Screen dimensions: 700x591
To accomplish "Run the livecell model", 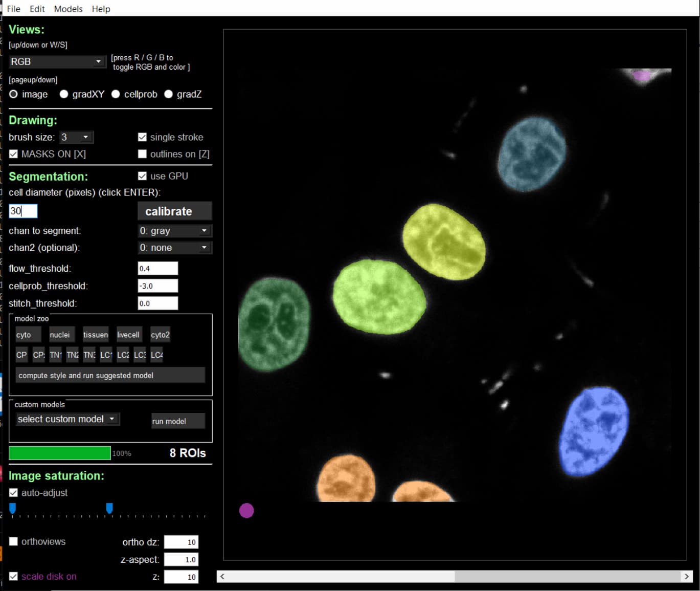I will [x=128, y=334].
